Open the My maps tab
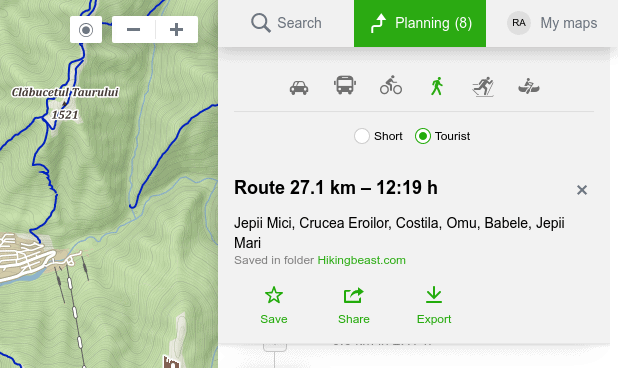This screenshot has width=618, height=368. pyautogui.click(x=552, y=23)
